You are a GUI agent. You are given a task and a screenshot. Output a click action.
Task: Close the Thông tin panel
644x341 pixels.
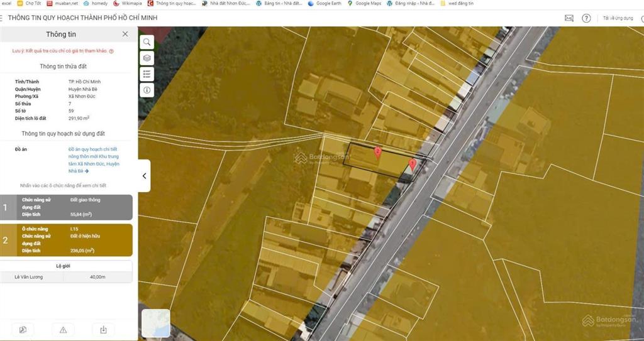coord(125,34)
